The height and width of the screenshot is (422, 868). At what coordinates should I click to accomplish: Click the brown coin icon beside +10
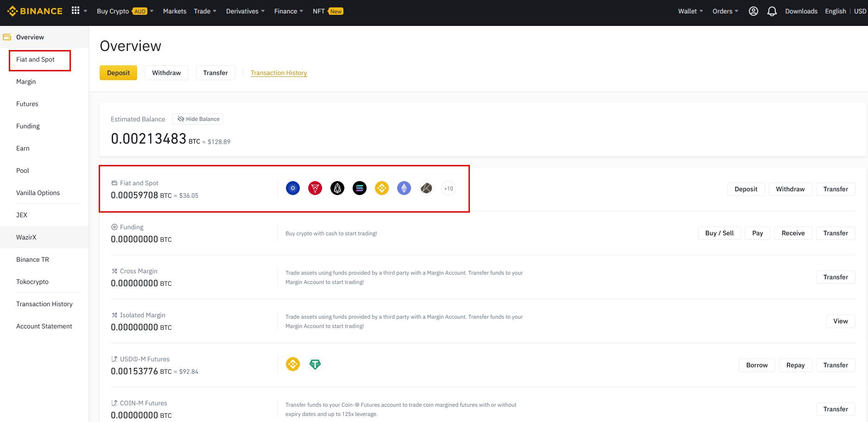click(426, 188)
